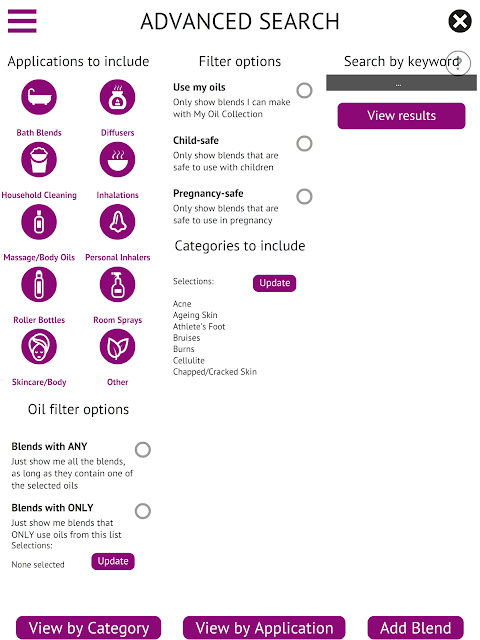Screen dimensions: 480x640
Task: Select the Bath Blends bathtub icon
Action: (x=39, y=97)
